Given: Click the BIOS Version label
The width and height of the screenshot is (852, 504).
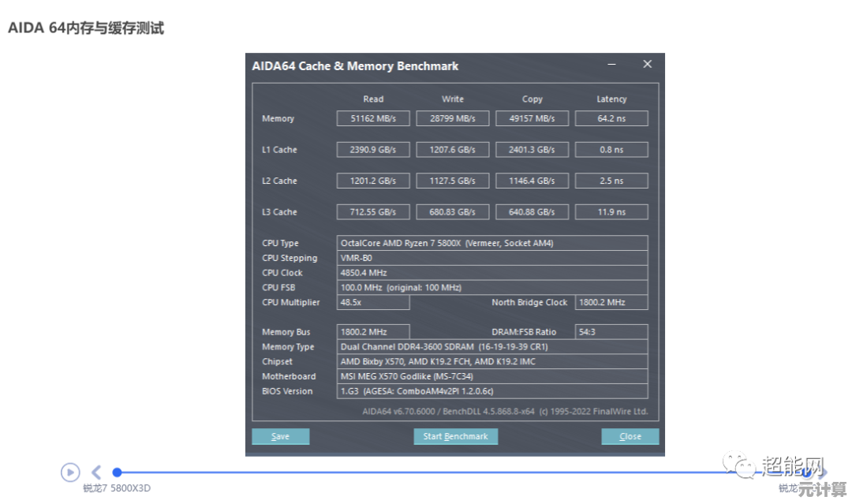Looking at the screenshot, I should pos(287,391).
